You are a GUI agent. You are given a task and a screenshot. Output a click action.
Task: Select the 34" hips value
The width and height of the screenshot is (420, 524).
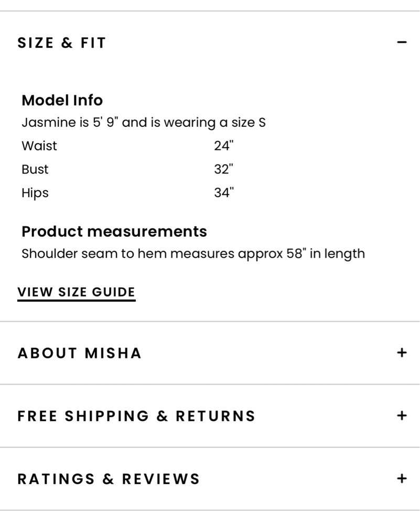pyautogui.click(x=224, y=192)
